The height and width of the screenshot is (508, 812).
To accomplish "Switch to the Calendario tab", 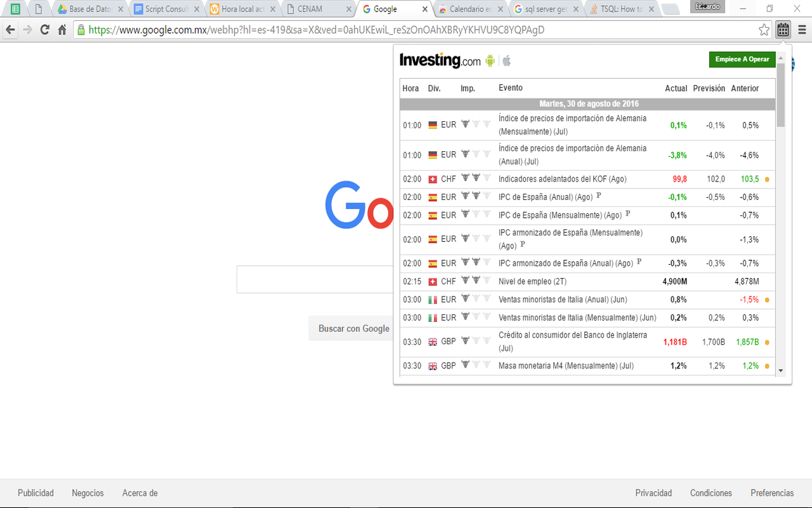I will click(471, 10).
